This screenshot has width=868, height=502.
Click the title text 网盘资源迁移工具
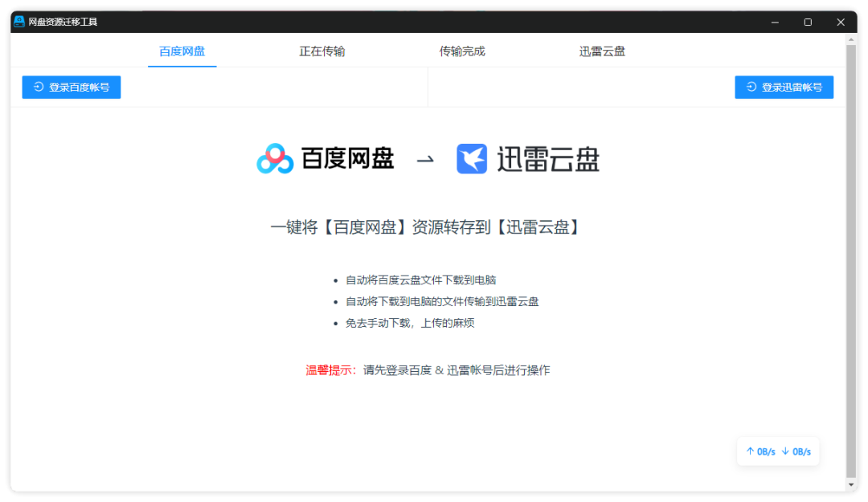coord(63,22)
